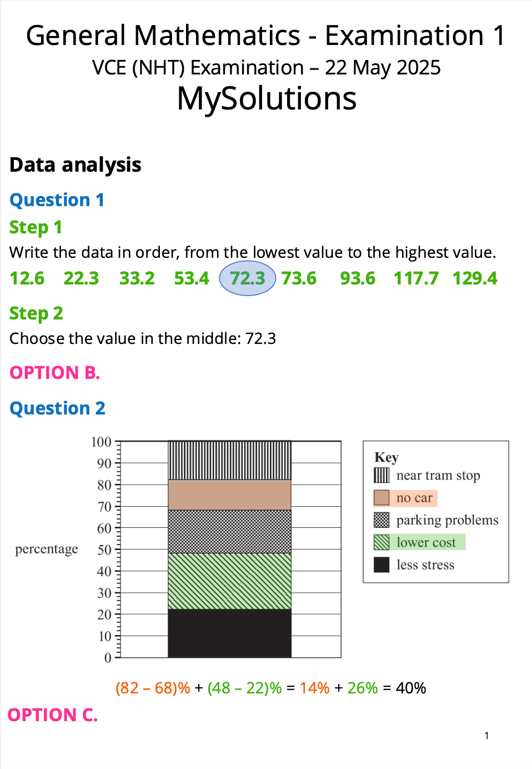Click the OPTION B. answer text

(x=55, y=372)
